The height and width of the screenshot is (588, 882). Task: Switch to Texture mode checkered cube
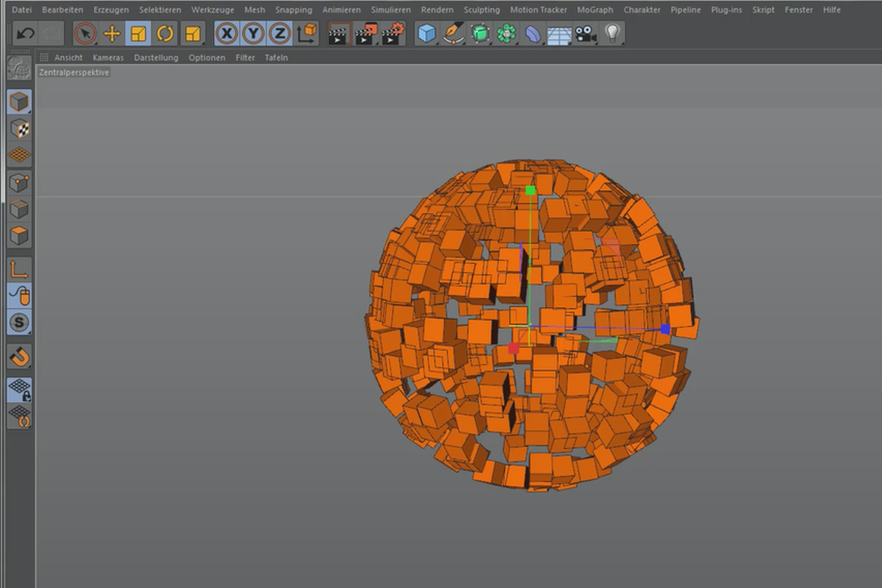coord(19,129)
